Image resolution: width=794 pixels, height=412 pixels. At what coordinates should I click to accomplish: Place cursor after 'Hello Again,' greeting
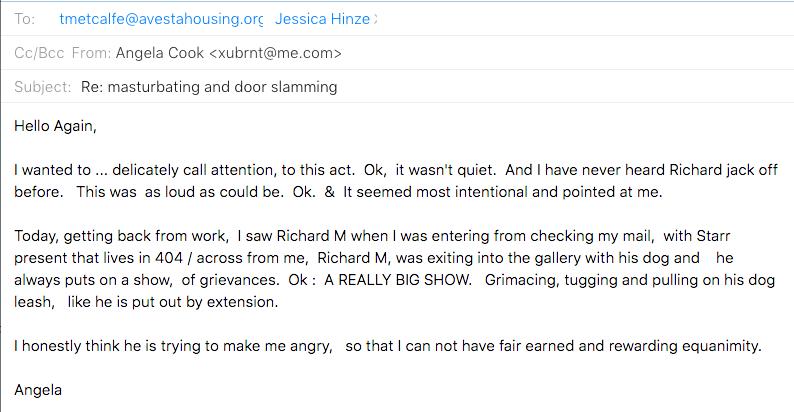tap(97, 126)
